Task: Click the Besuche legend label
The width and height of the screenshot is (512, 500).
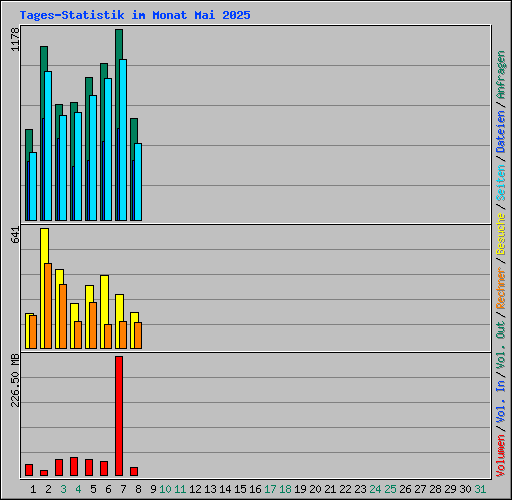Action: (501, 234)
